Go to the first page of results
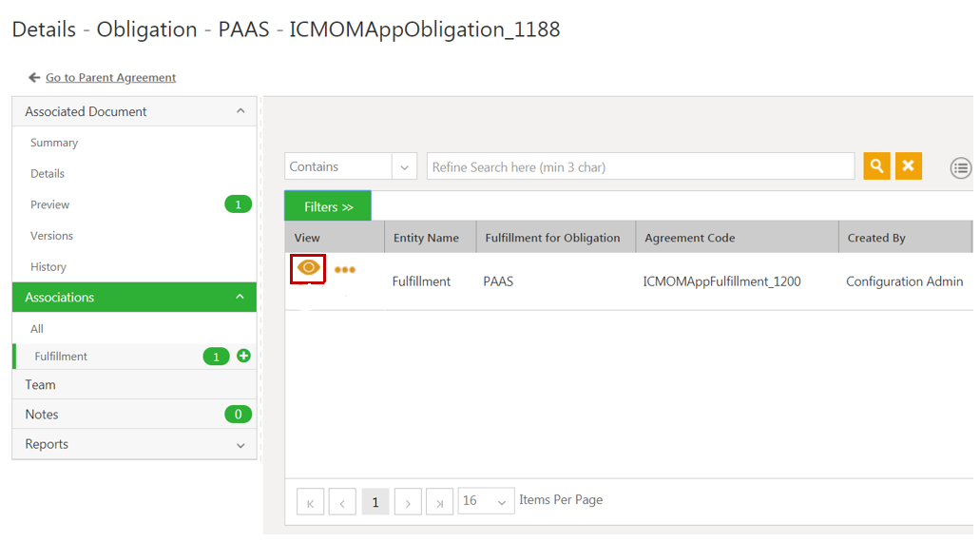This screenshot has width=980, height=542. point(310,501)
